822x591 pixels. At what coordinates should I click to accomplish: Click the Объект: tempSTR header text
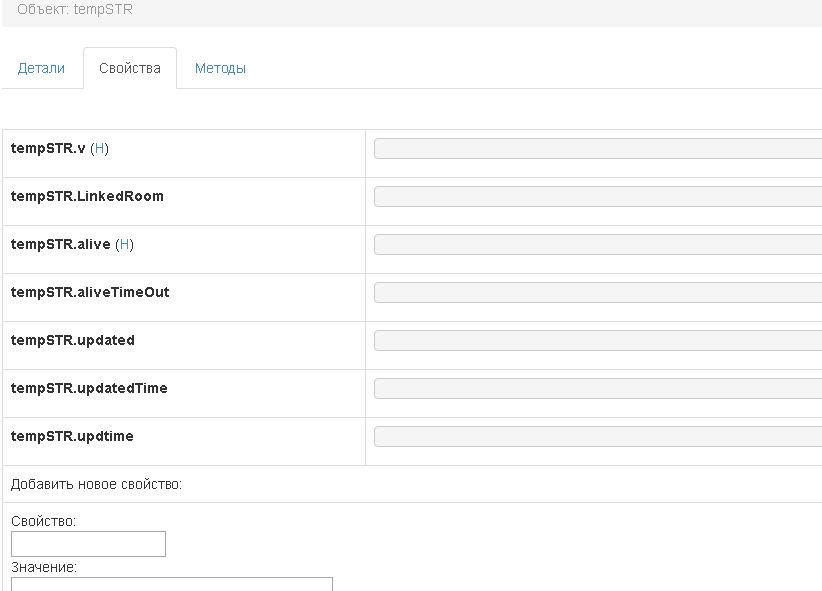click(75, 9)
